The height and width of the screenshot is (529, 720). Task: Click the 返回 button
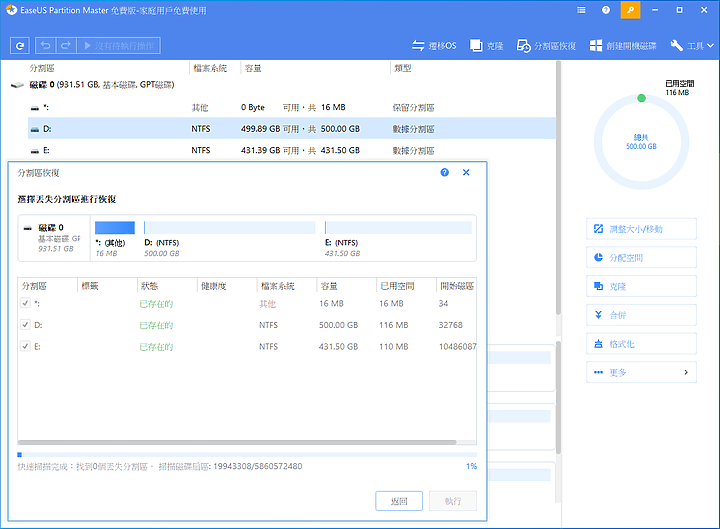pyautogui.click(x=399, y=501)
